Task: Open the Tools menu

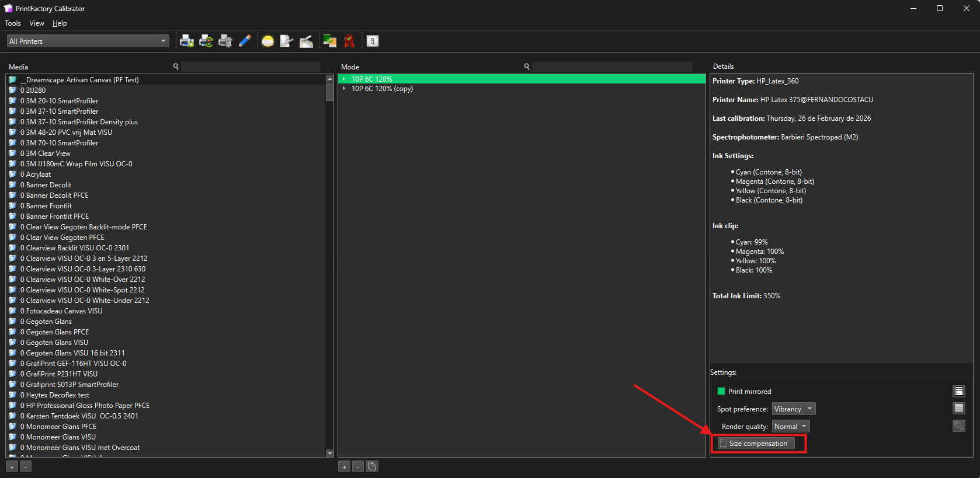Action: click(13, 23)
